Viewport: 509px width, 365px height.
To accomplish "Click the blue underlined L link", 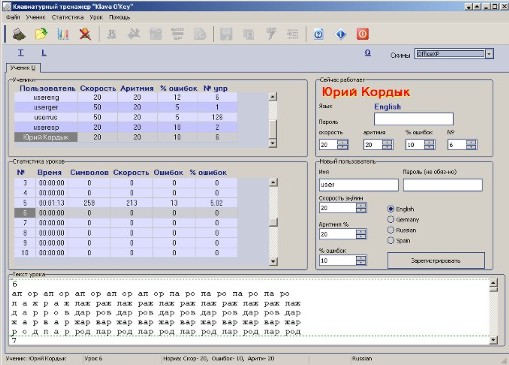I will [x=44, y=53].
